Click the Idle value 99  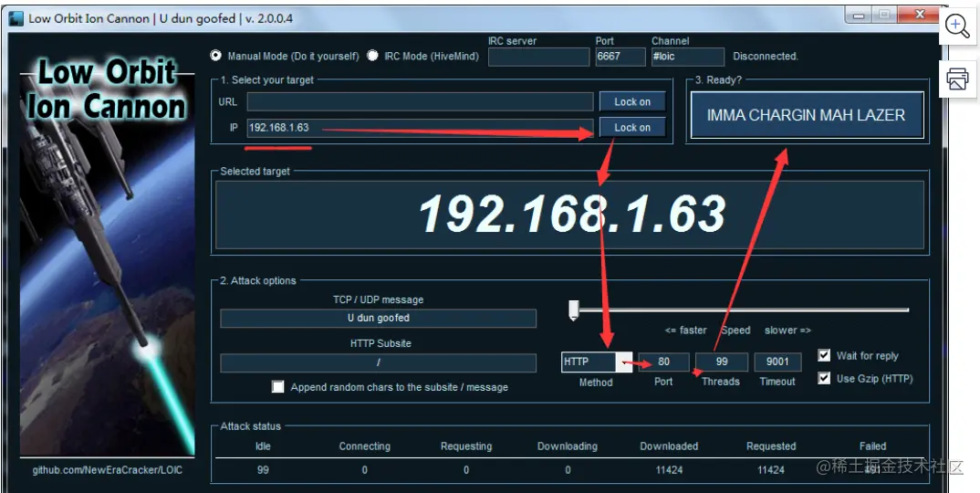point(263,469)
